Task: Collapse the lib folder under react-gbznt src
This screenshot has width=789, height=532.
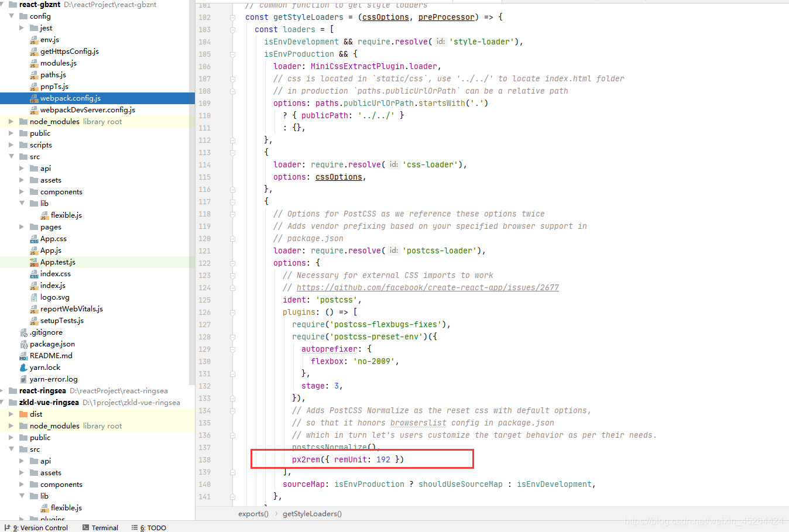Action: 22,204
